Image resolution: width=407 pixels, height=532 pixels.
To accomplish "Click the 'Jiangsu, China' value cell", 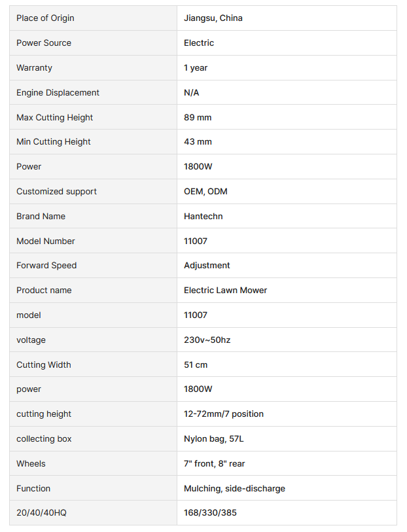I will pos(213,18).
